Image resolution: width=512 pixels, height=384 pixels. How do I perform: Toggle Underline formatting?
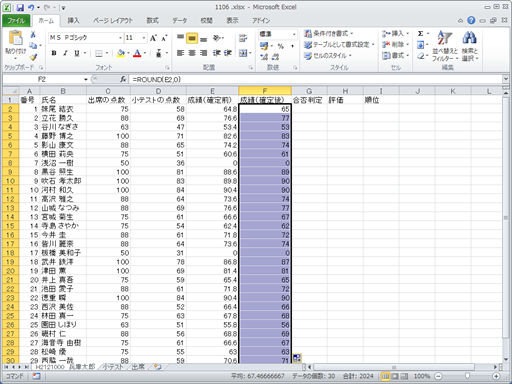click(x=77, y=53)
